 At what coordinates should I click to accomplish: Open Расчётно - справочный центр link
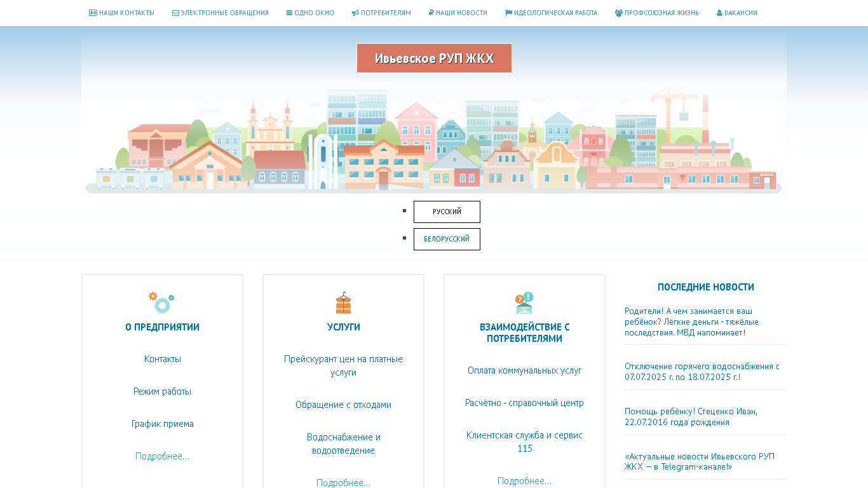(524, 403)
